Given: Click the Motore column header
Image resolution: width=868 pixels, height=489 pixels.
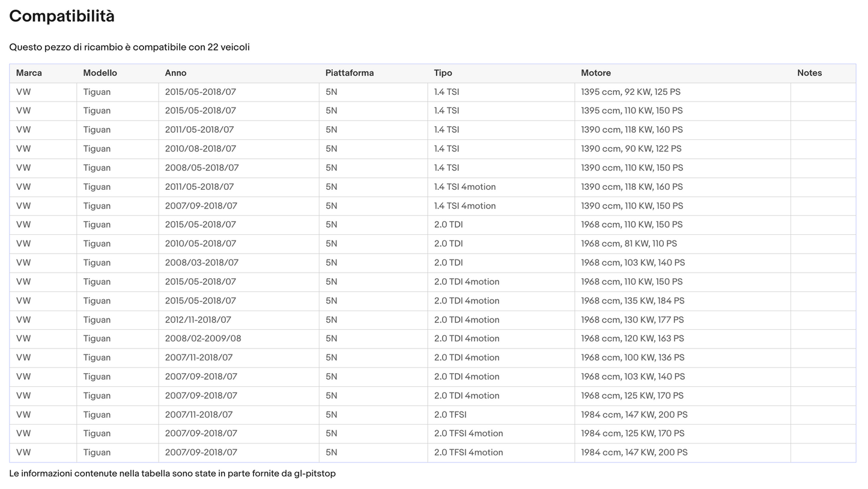Looking at the screenshot, I should pos(596,73).
